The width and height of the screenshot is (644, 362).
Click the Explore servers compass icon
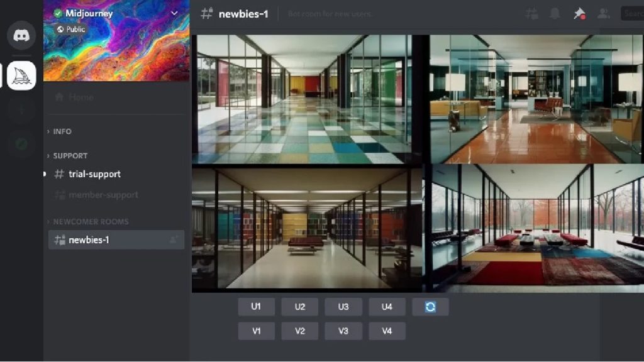(21, 144)
